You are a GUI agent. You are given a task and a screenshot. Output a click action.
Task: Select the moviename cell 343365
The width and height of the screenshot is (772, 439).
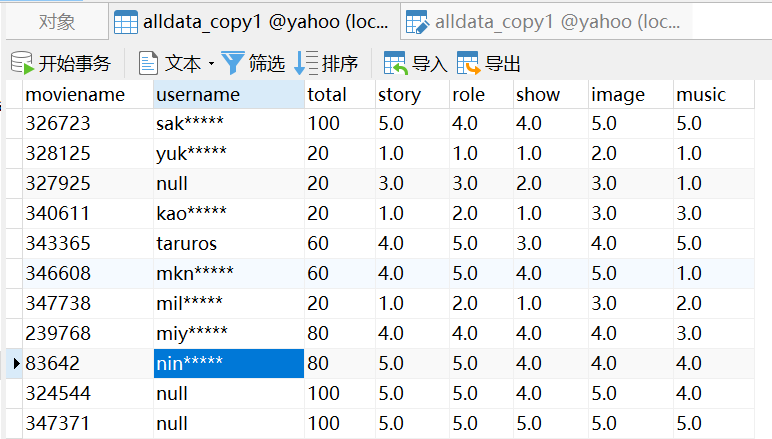(88, 244)
